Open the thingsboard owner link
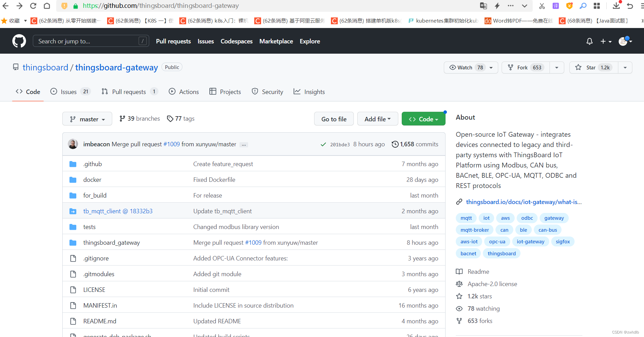 [46, 67]
